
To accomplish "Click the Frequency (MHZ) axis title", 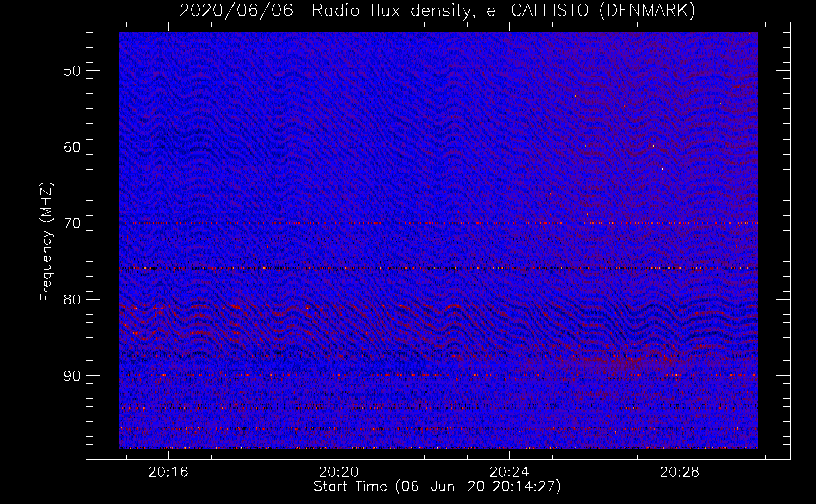I will pyautogui.click(x=46, y=242).
